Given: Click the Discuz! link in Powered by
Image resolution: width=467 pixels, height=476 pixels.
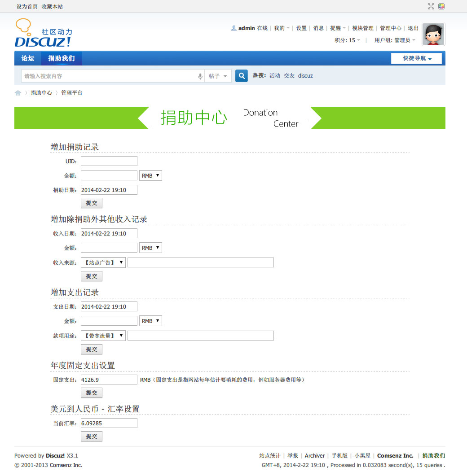Looking at the screenshot, I should pyautogui.click(x=55, y=456).
